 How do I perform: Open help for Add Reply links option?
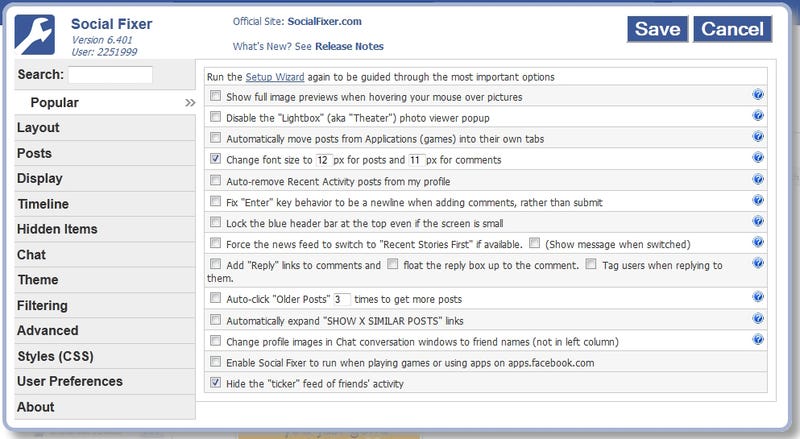point(758,263)
